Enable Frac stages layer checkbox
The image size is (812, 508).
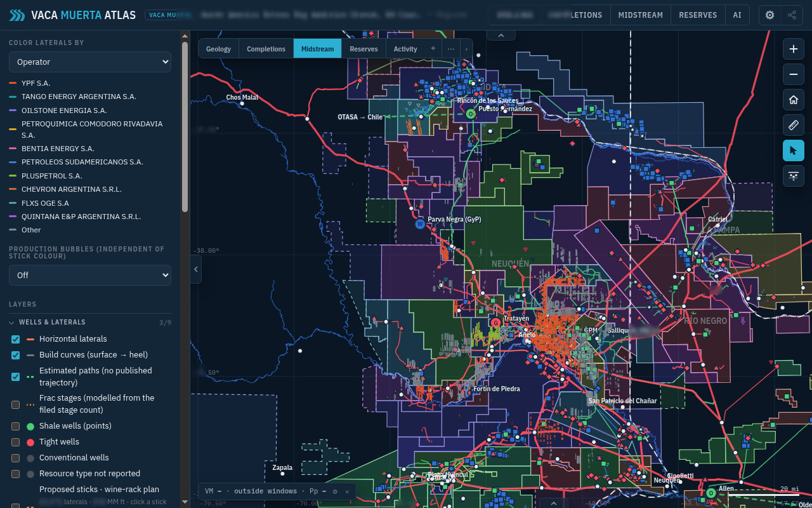pos(16,404)
